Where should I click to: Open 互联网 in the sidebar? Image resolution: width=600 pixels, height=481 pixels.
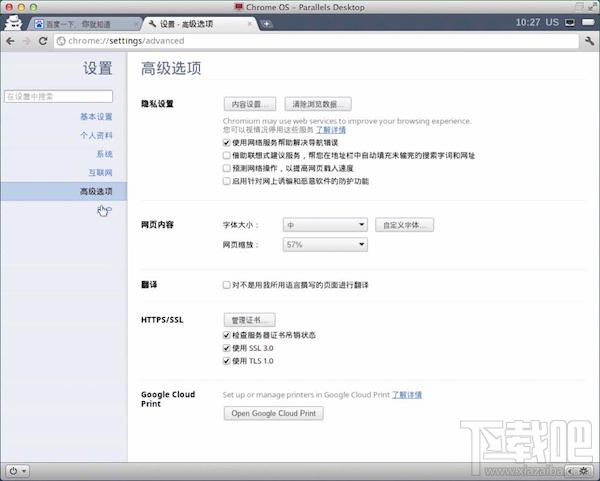point(100,173)
